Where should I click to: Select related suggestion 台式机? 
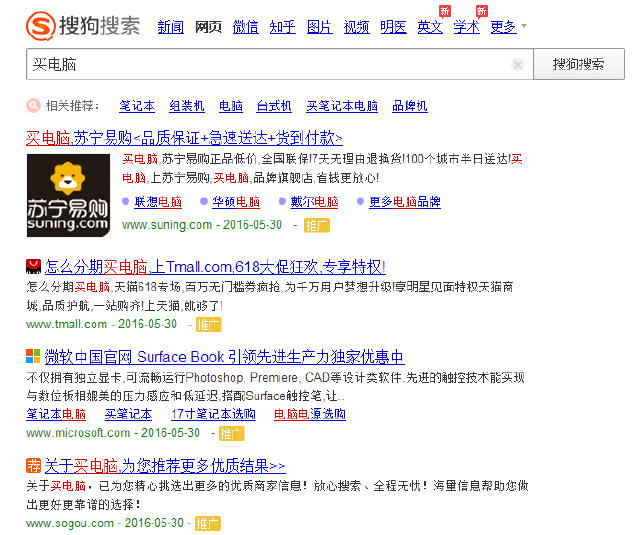point(274,106)
